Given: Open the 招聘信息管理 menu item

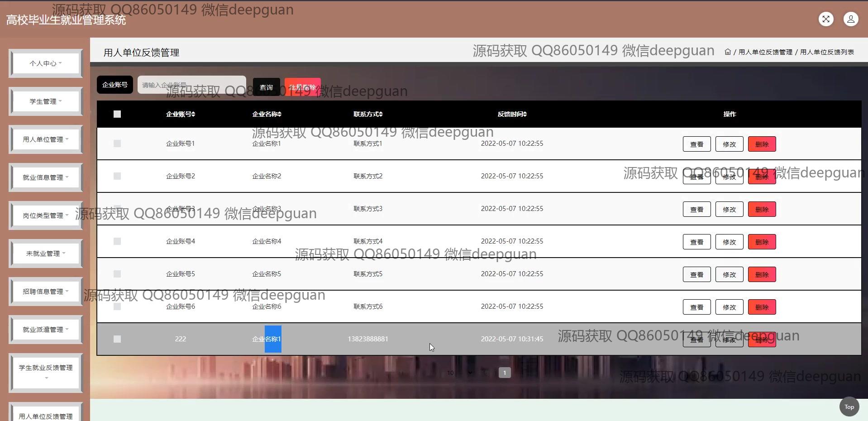Looking at the screenshot, I should click(x=45, y=292).
